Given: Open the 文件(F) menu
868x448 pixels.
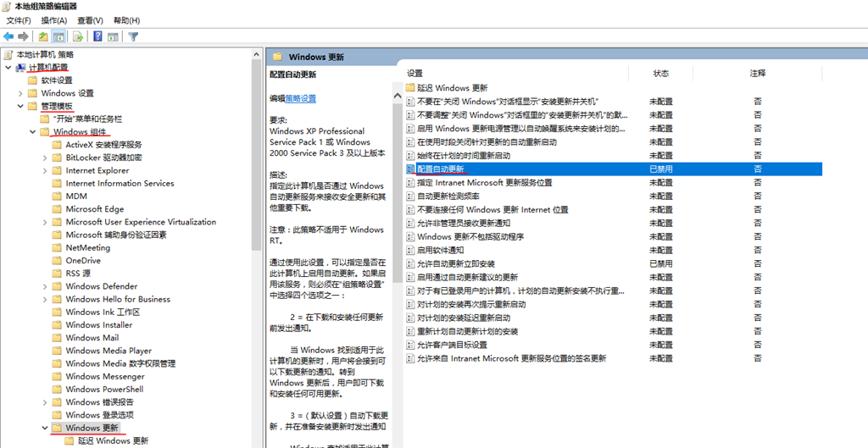Looking at the screenshot, I should pos(19,20).
